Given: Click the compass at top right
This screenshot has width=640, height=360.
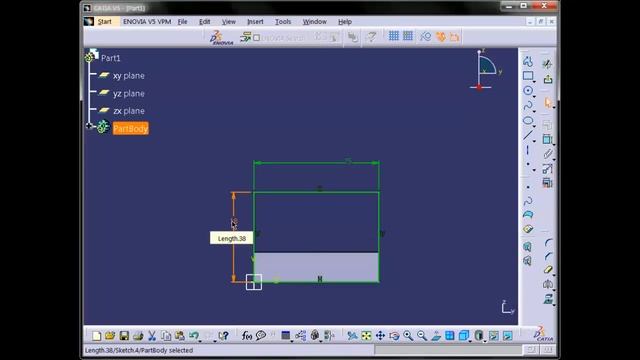Looking at the screenshot, I should click(486, 70).
